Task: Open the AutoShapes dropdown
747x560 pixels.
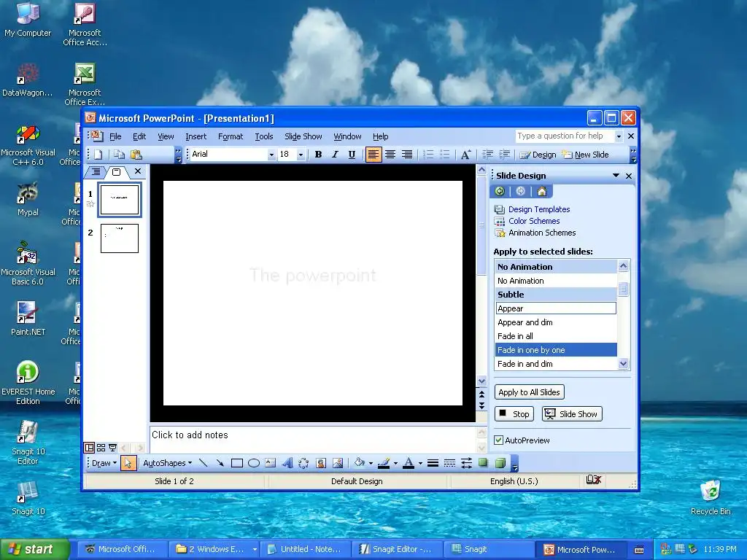Action: (167, 463)
